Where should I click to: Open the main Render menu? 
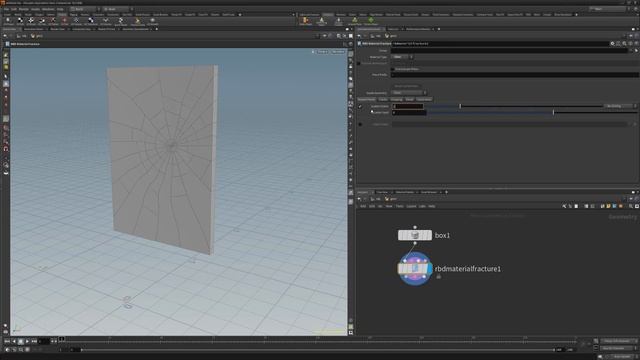pyautogui.click(x=24, y=9)
